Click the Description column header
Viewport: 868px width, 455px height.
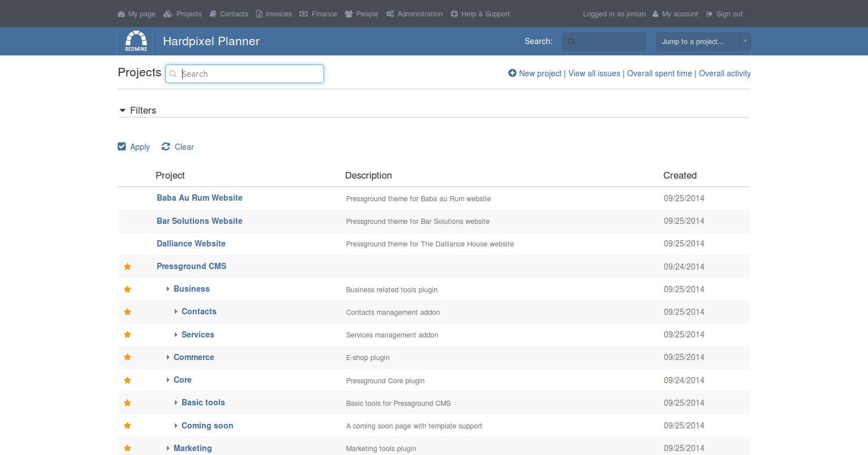coord(369,175)
